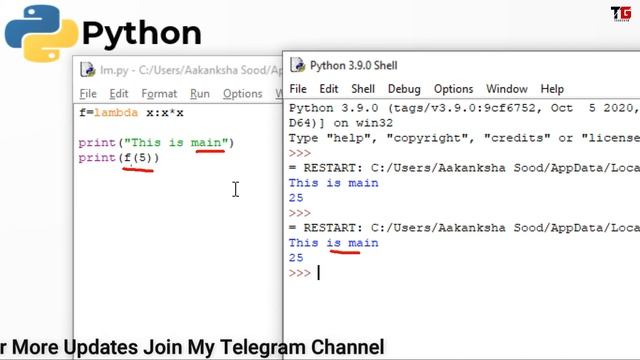Click the 'Python 3.9.0 (tags/v3.9.0...' version line
Image resolution: width=640 pixels, height=360 pixels.
[464, 108]
